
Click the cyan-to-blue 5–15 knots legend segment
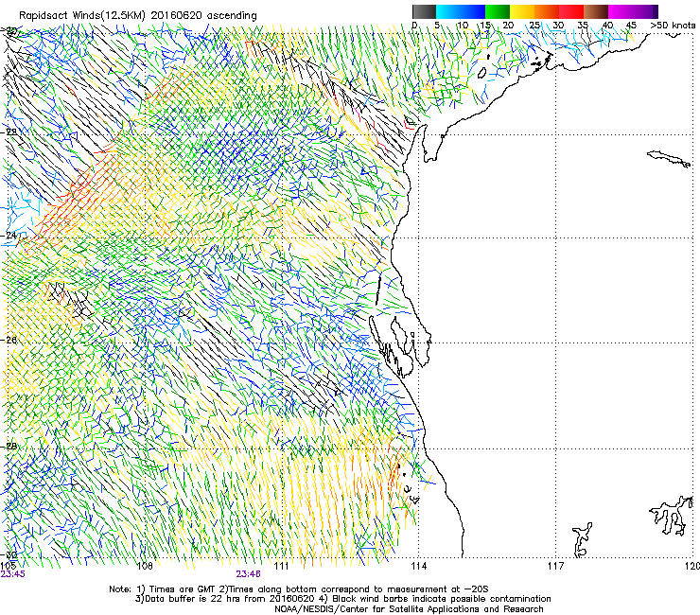tap(461, 11)
